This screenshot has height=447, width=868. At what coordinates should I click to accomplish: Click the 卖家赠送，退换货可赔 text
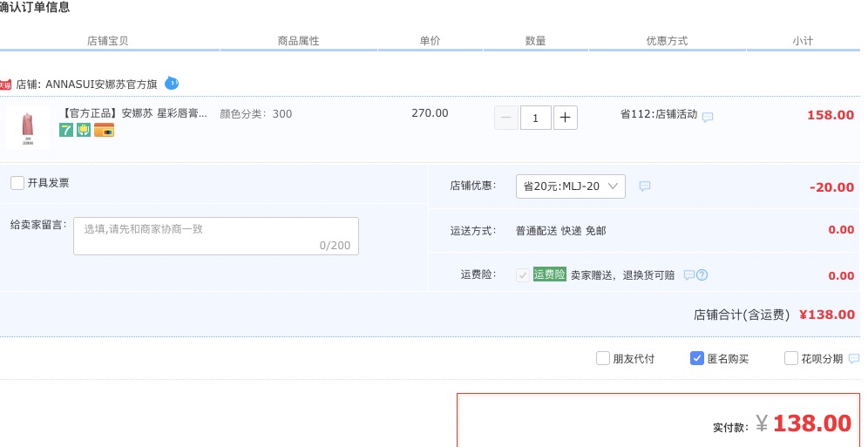coord(623,275)
